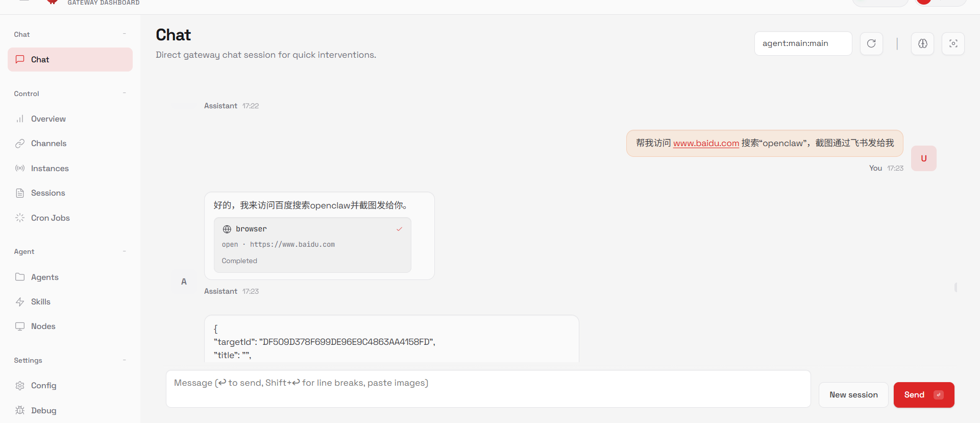Click the completed checkmark in browser card
The image size is (980, 423).
click(399, 229)
